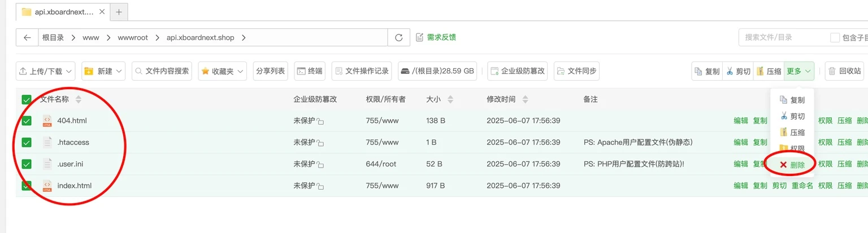Image resolution: width=868 pixels, height=233 pixels.
Task: Sort by file name using the sort arrows
Action: point(79,99)
